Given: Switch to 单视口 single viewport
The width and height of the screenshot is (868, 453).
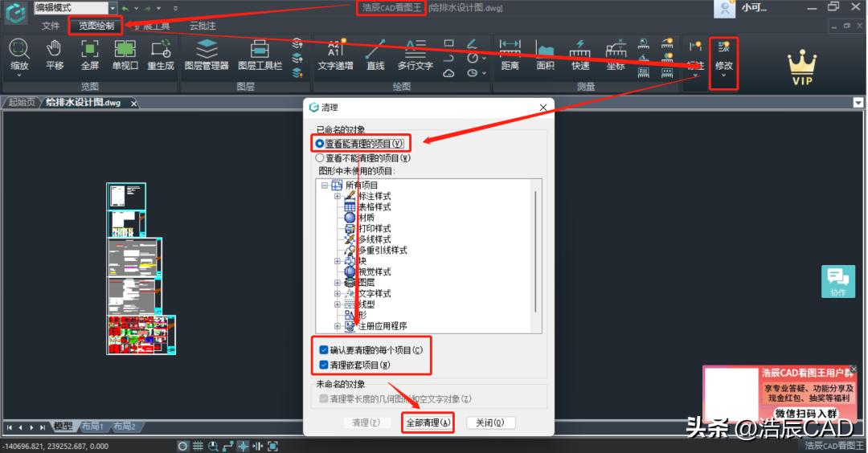Looking at the screenshot, I should 125,55.
